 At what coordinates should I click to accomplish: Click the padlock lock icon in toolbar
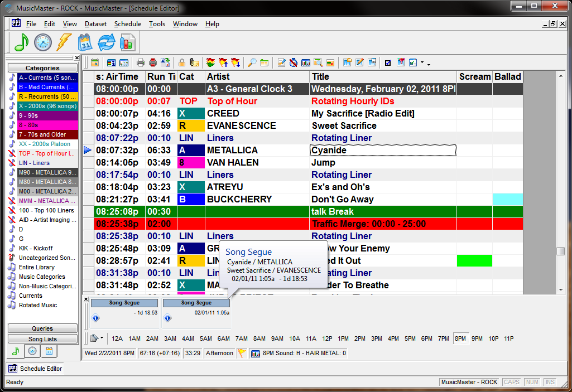pos(182,62)
